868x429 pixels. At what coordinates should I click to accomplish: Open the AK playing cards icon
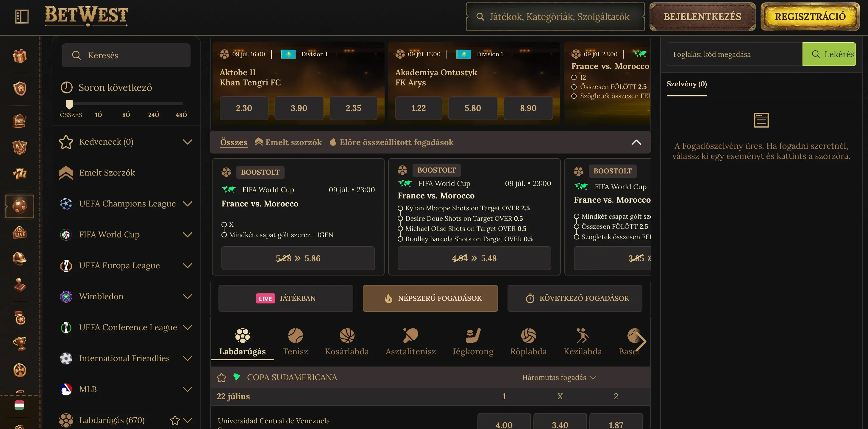20,147
